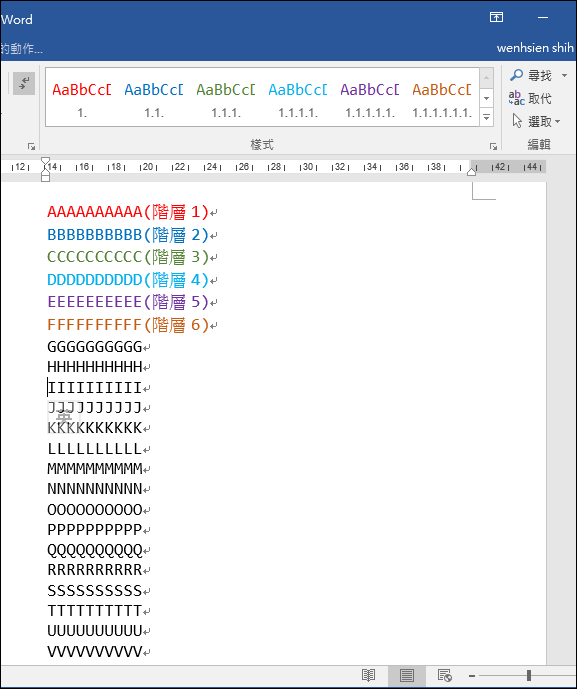This screenshot has height=689, width=577.
Task: Click the line AAAAAAAAAA(階層 1)
Action: click(x=128, y=212)
